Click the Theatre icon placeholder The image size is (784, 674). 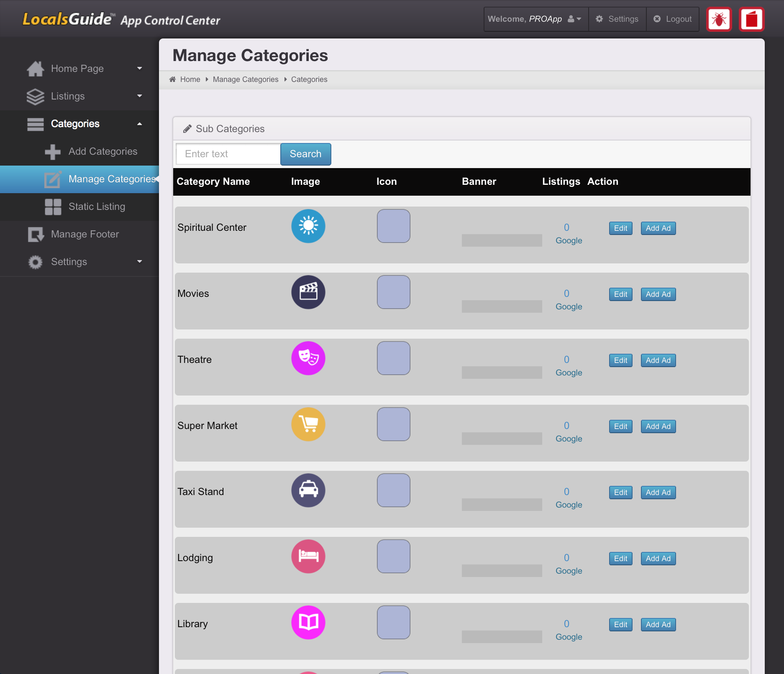click(x=394, y=358)
